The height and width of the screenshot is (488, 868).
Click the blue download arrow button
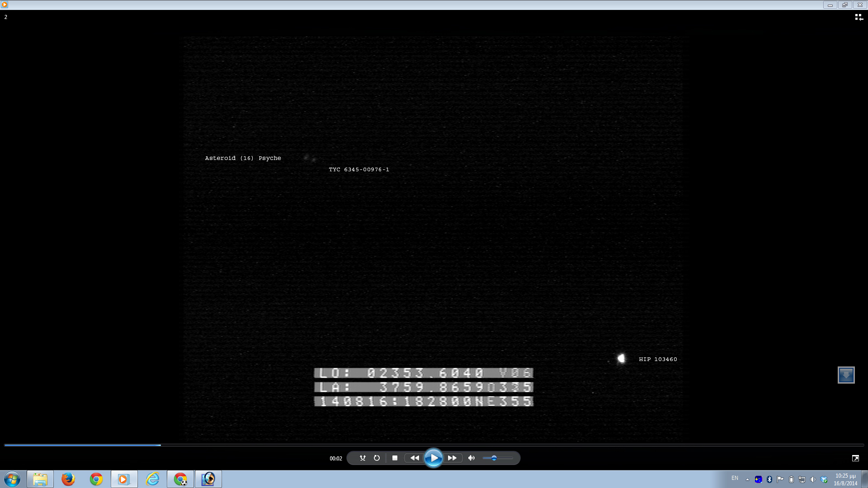coord(846,375)
